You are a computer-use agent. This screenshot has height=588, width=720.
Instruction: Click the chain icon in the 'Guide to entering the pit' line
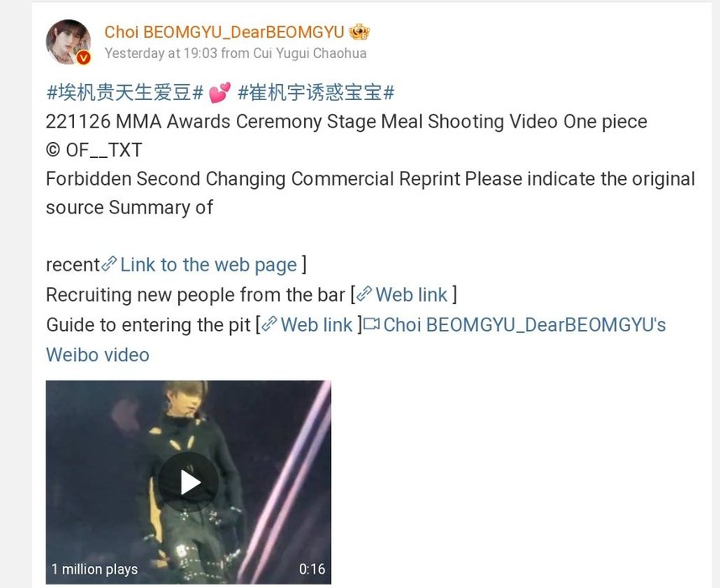click(x=270, y=324)
